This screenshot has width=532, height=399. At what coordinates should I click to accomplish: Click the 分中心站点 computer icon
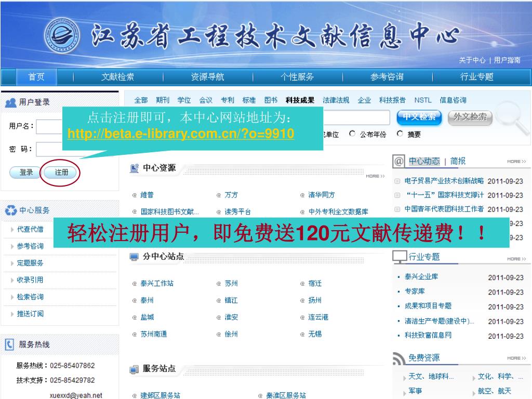point(135,257)
